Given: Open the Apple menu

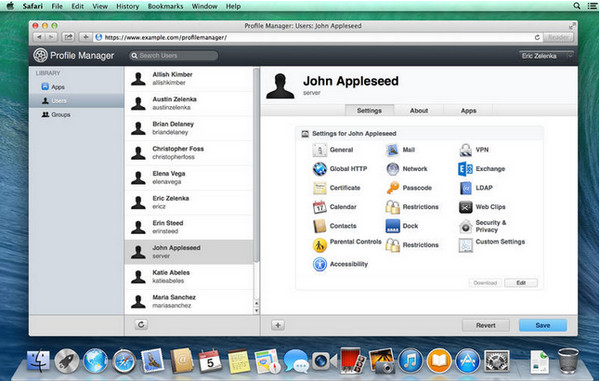Looking at the screenshot, I should tap(10, 6).
